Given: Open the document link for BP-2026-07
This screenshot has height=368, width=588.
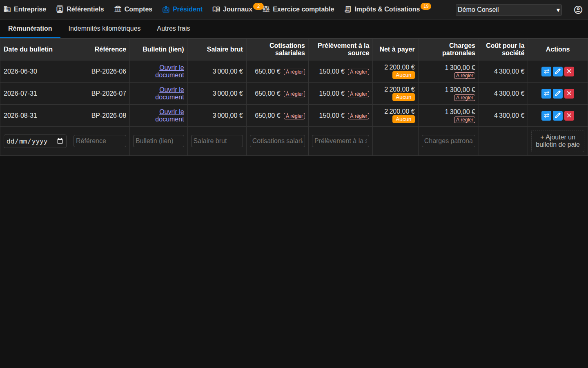Looking at the screenshot, I should pos(169,94).
